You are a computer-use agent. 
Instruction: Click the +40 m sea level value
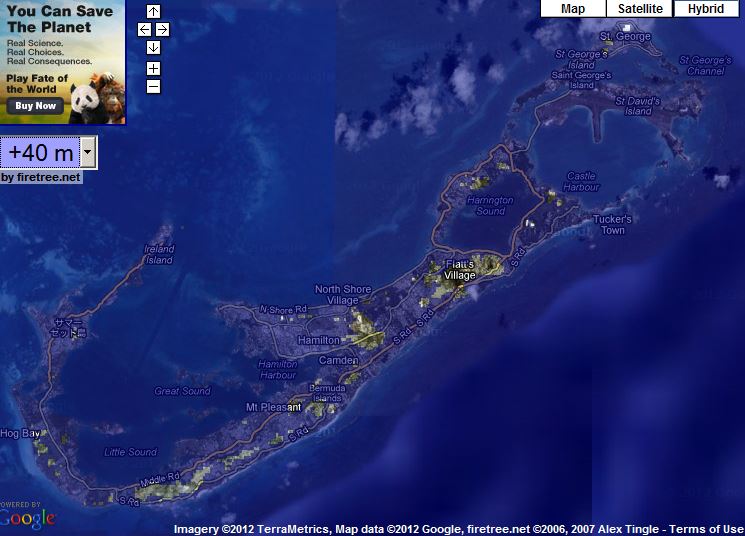point(40,153)
